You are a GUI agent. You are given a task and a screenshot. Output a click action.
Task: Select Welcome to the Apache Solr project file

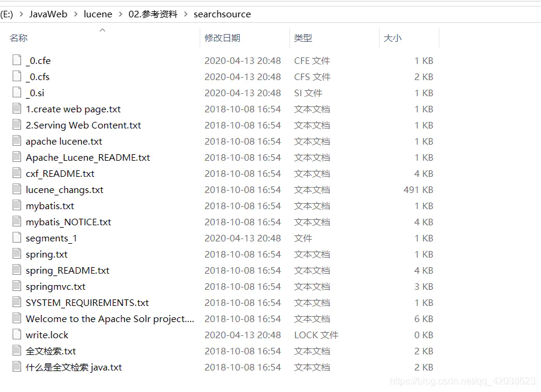click(110, 319)
